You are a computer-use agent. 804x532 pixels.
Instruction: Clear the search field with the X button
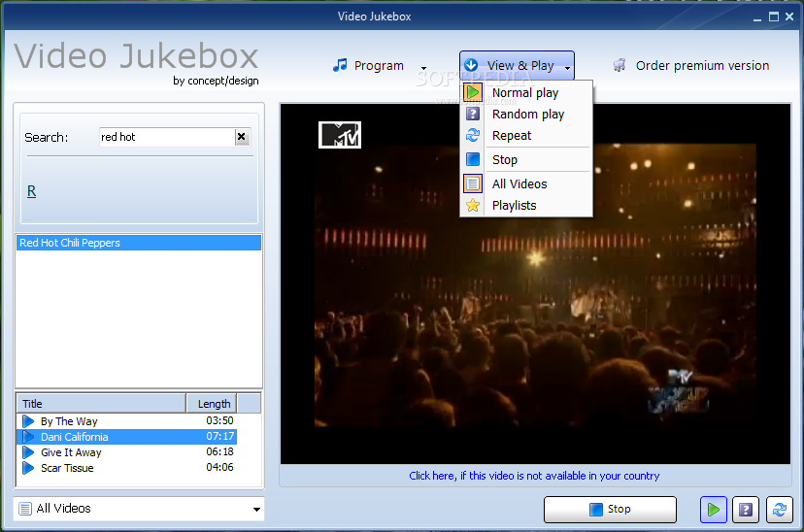242,137
